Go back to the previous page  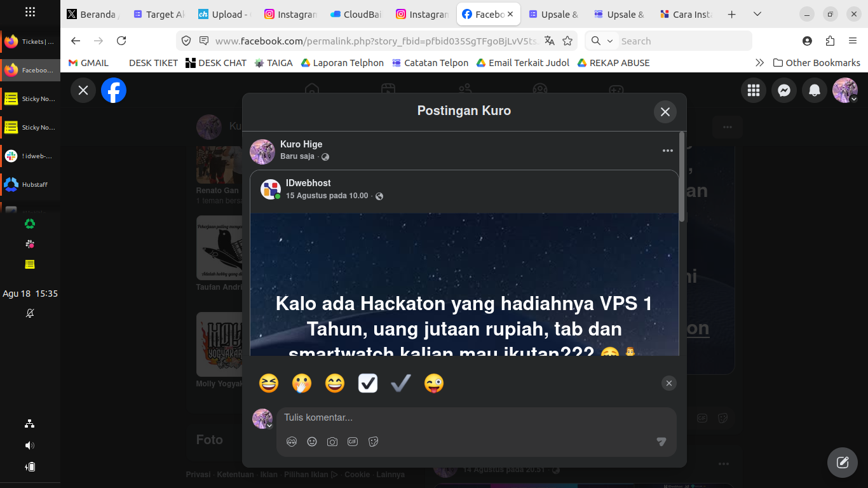[x=76, y=41]
